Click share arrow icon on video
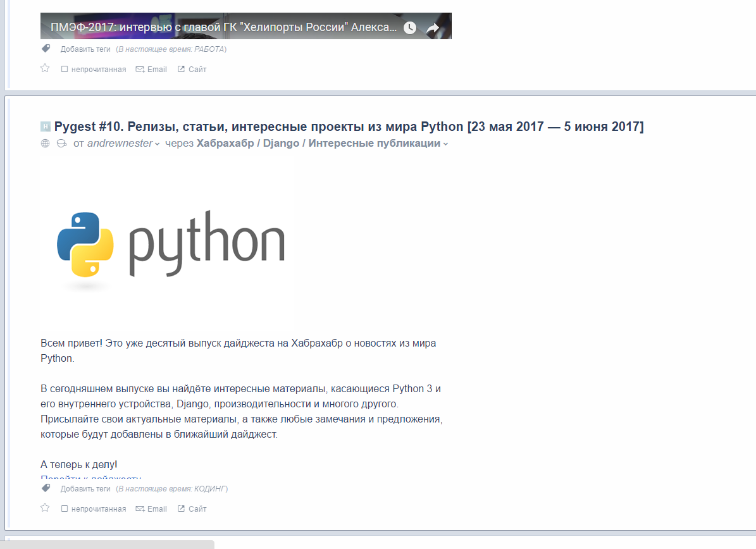Image resolution: width=756 pixels, height=549 pixels. point(433,28)
